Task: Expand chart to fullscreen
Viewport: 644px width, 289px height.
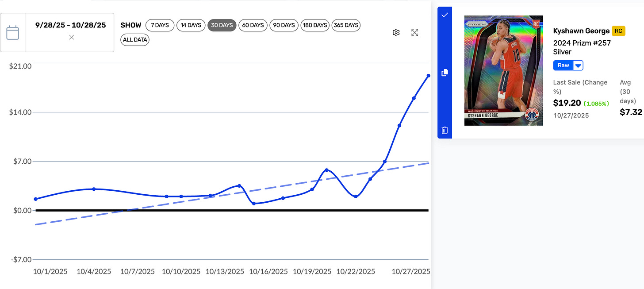Action: click(x=414, y=32)
